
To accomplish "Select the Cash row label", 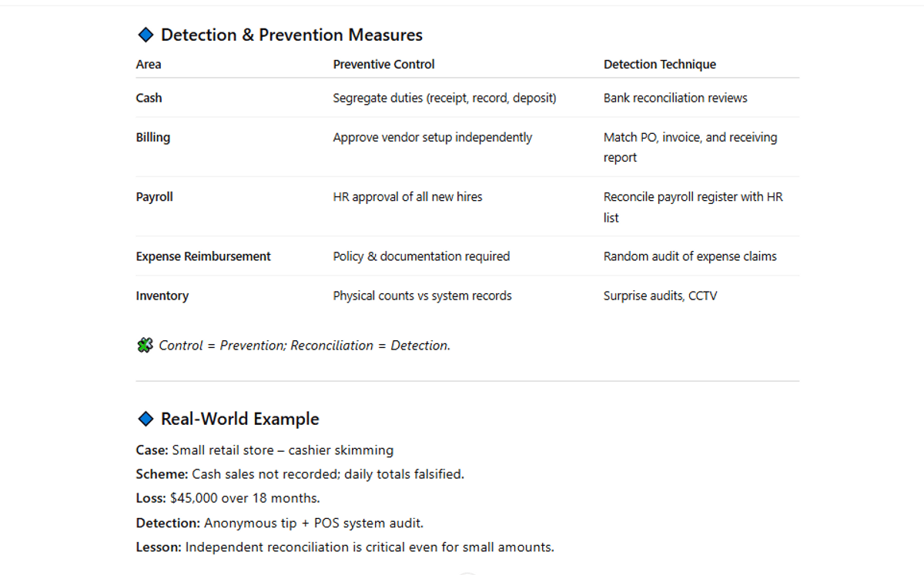I will (149, 98).
